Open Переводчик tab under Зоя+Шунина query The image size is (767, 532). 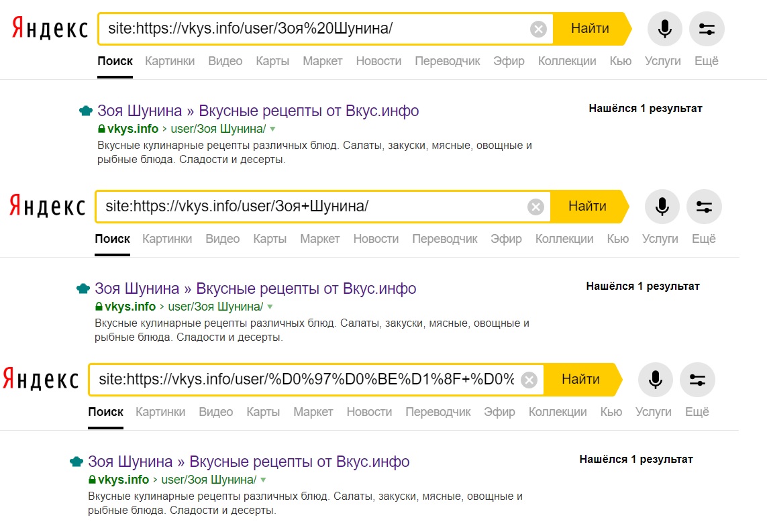pos(445,239)
